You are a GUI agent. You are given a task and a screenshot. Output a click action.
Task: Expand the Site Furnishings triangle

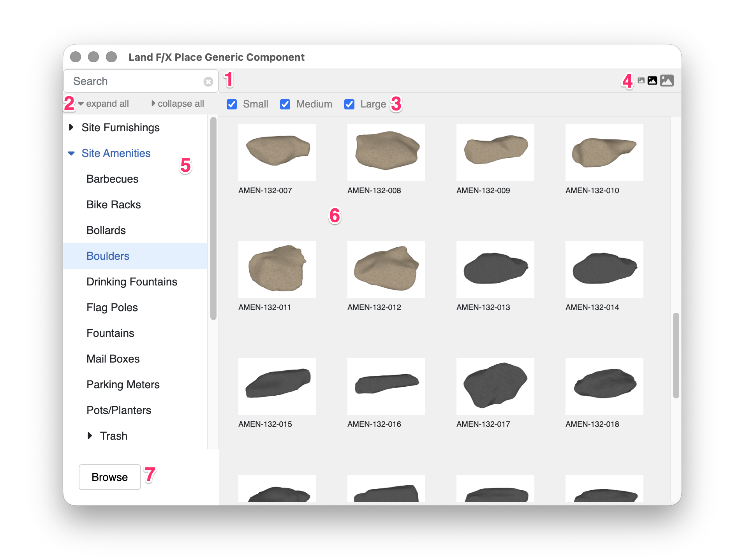pyautogui.click(x=71, y=127)
